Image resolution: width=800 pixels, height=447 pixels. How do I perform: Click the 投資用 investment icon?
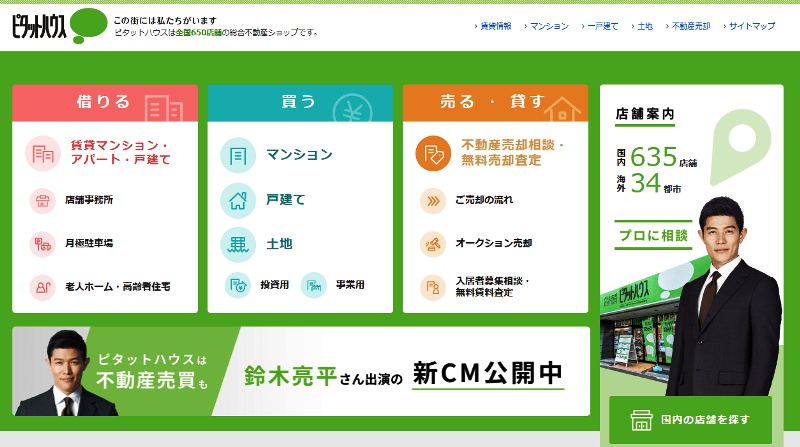238,285
